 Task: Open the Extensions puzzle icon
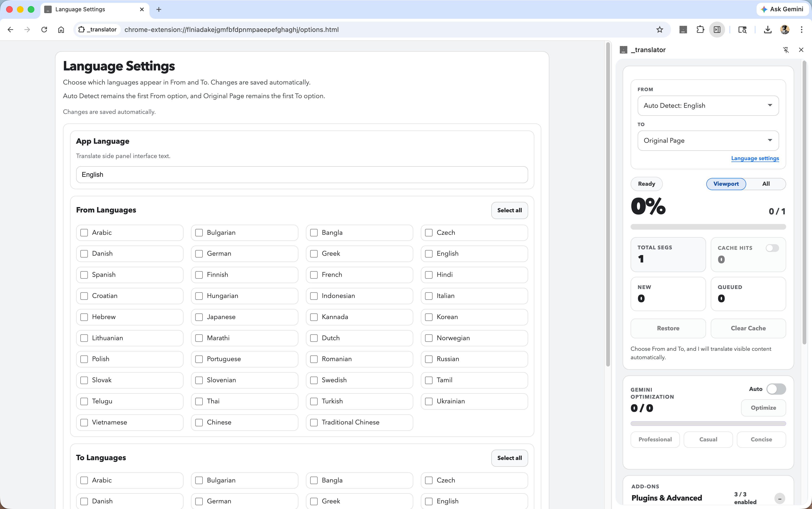[700, 30]
